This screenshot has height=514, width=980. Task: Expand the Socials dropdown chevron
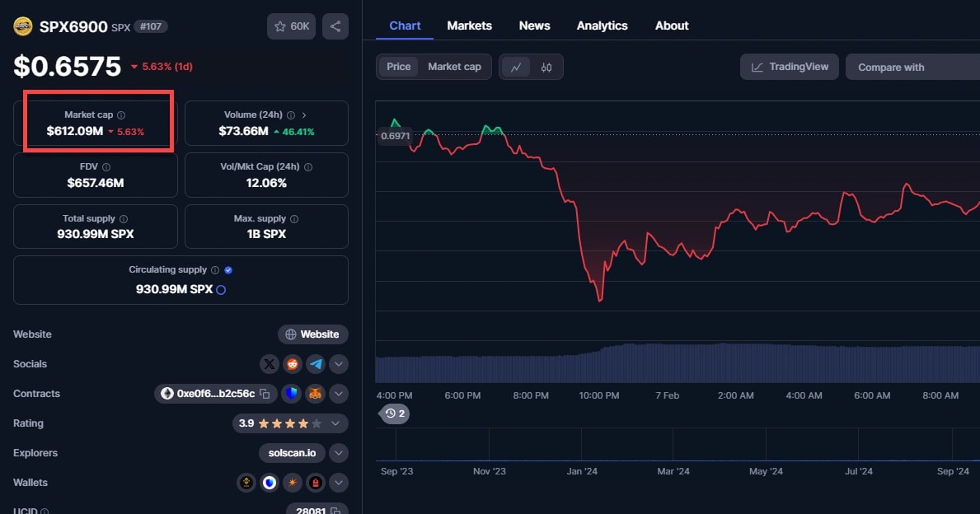pos(339,364)
